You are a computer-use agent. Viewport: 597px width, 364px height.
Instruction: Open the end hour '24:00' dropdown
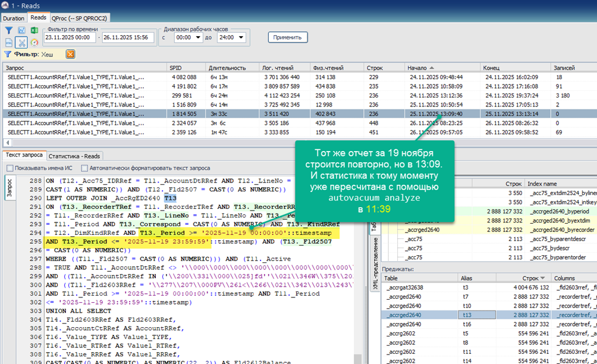coord(231,37)
